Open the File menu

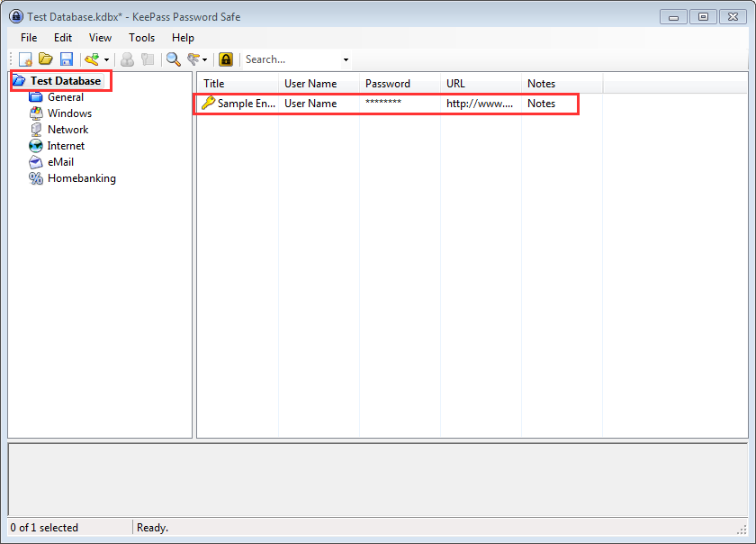pyautogui.click(x=29, y=38)
